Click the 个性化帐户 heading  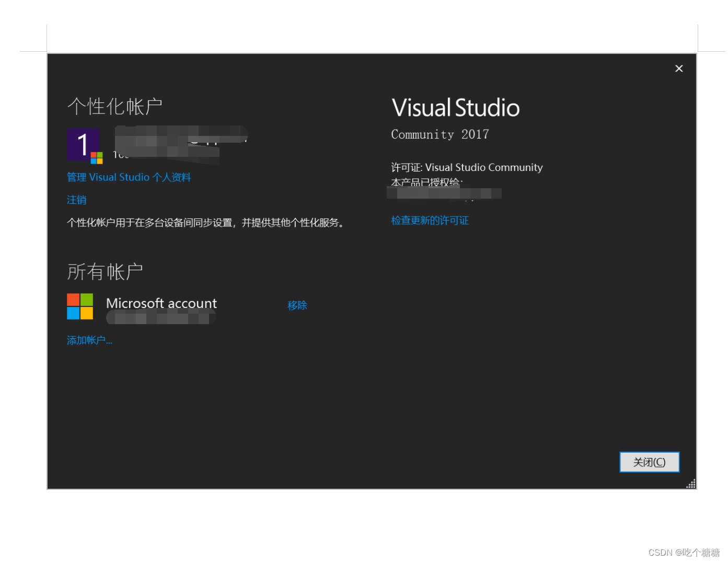(x=115, y=107)
